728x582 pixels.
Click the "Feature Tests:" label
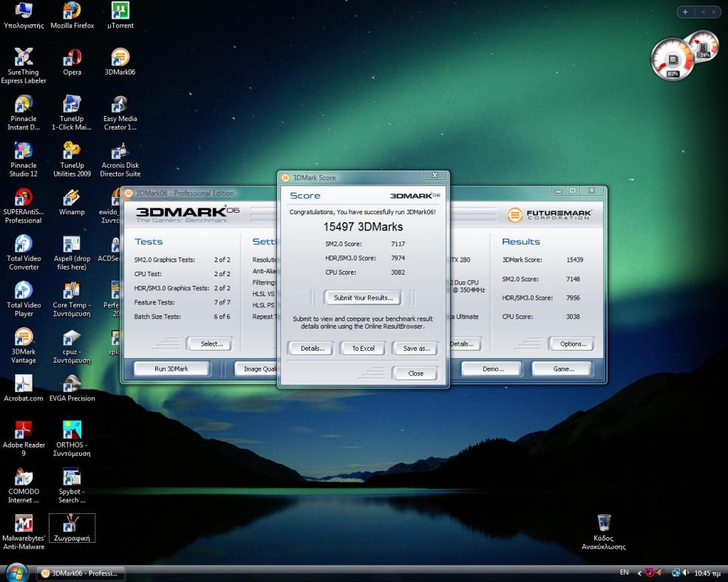[154, 303]
